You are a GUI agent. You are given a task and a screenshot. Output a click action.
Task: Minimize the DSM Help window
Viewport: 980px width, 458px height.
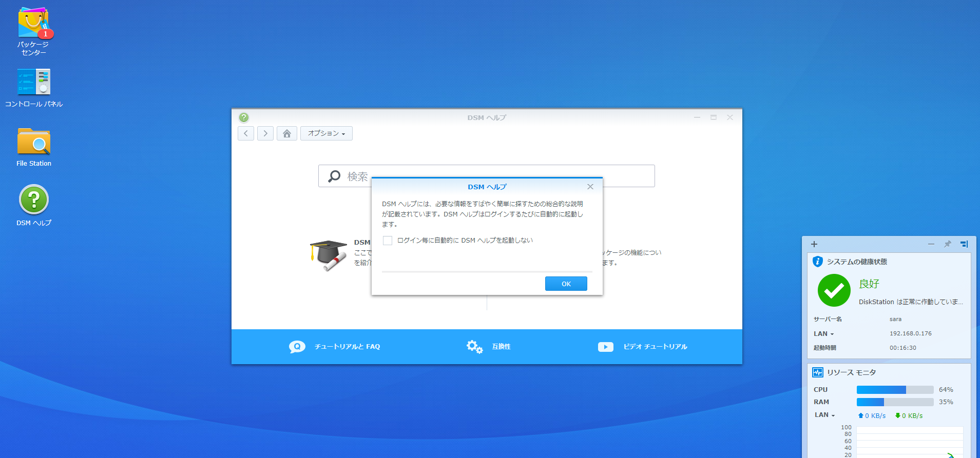tap(697, 117)
